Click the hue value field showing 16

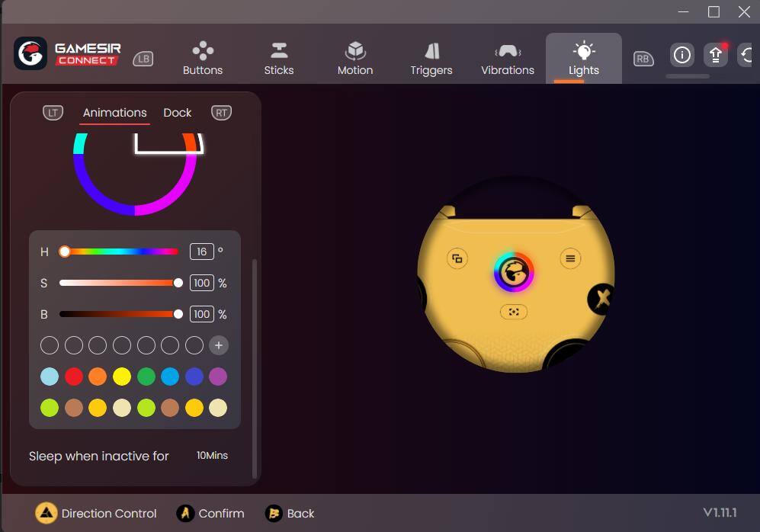click(x=202, y=252)
